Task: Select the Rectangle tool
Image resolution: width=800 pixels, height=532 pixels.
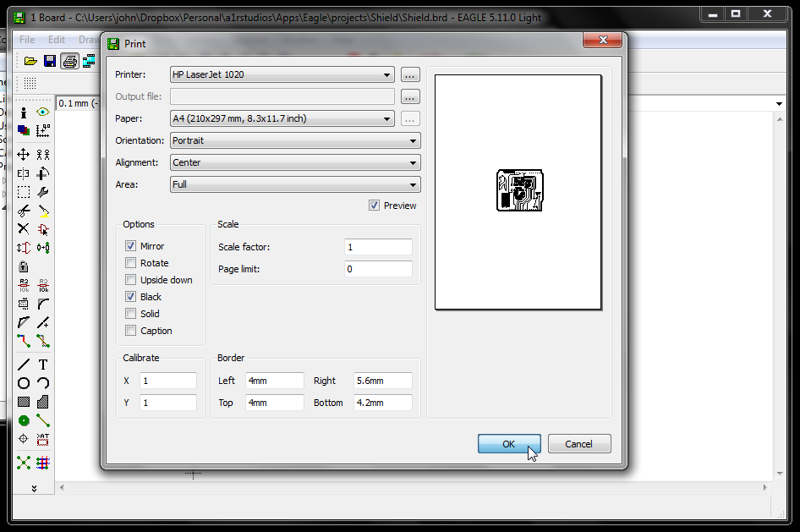Action: [24, 402]
